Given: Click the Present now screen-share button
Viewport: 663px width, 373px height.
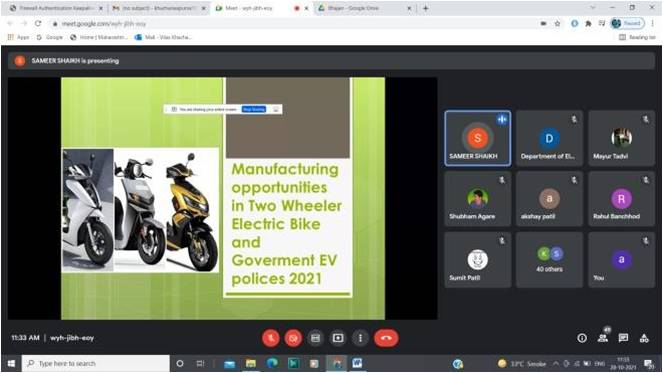Looking at the screenshot, I should [338, 338].
